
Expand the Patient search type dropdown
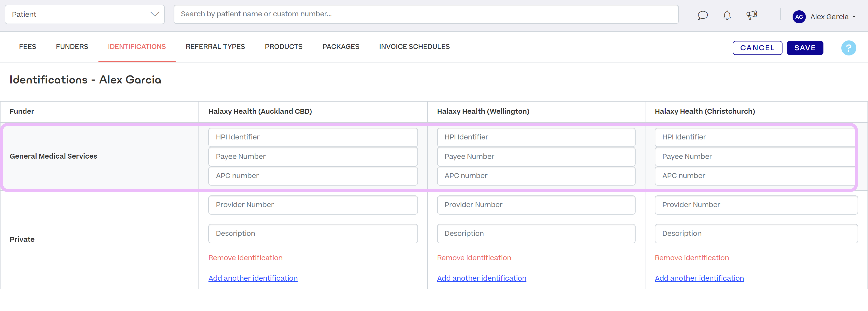[x=84, y=14]
